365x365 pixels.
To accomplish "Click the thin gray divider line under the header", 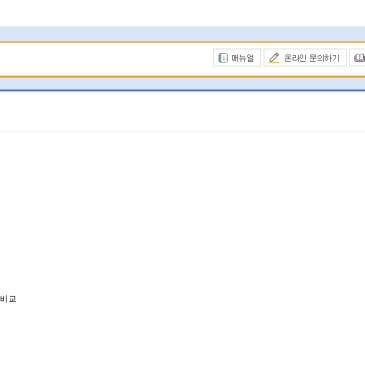I will [x=182, y=131].
